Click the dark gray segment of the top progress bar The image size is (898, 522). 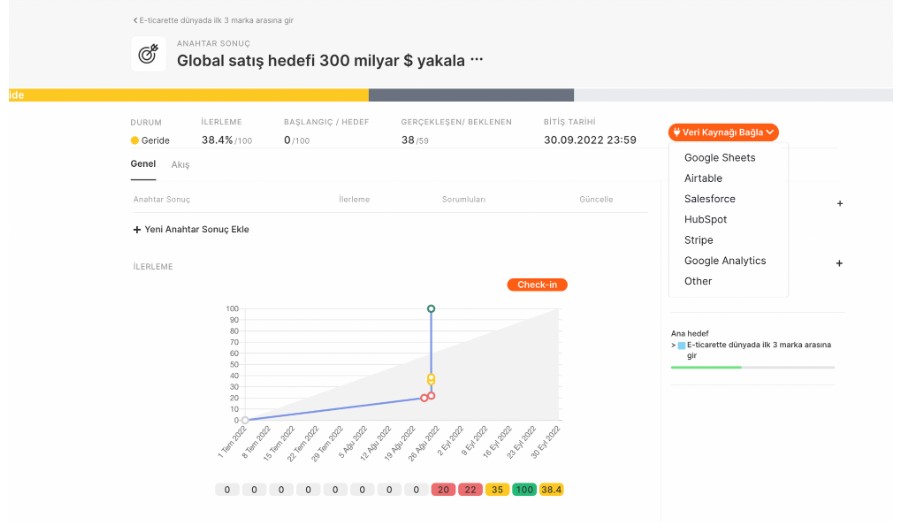[x=471, y=95]
